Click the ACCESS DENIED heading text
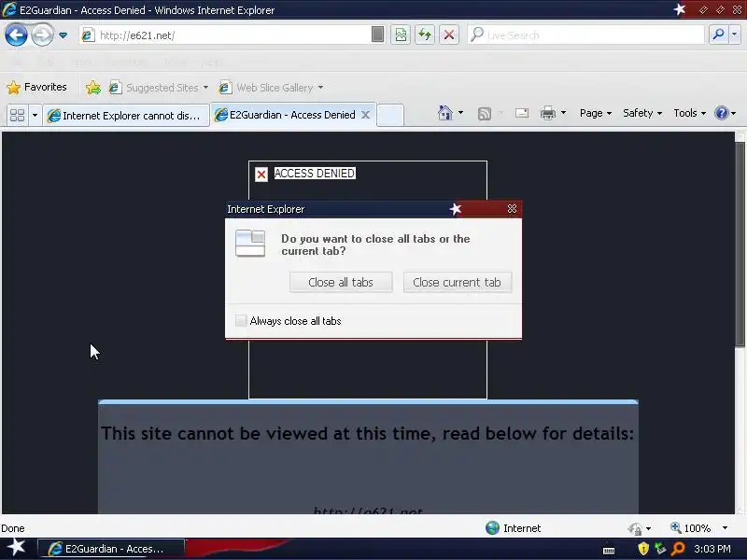Viewport: 747px width, 560px height. point(315,174)
